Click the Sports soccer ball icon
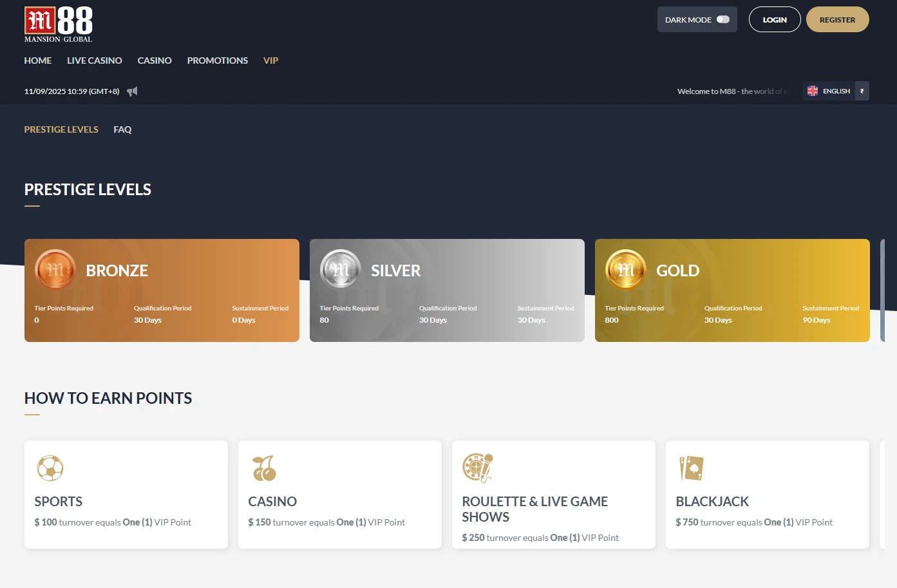The height and width of the screenshot is (588, 897). tap(50, 468)
